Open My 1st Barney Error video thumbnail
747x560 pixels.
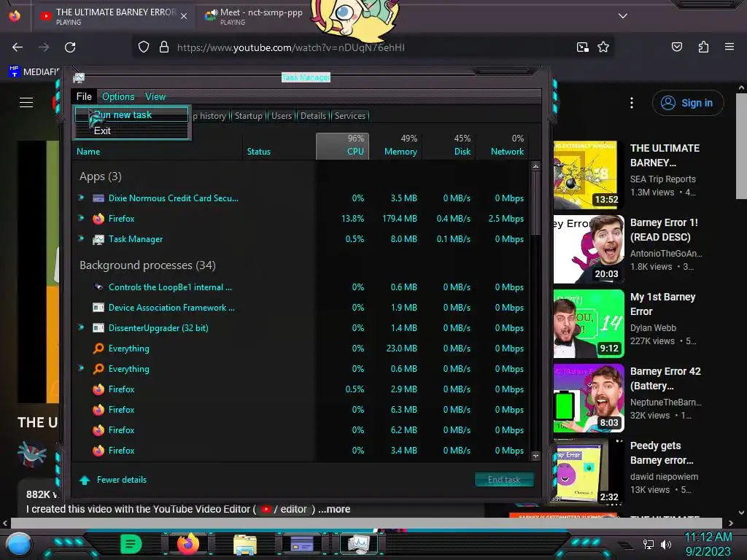click(589, 323)
